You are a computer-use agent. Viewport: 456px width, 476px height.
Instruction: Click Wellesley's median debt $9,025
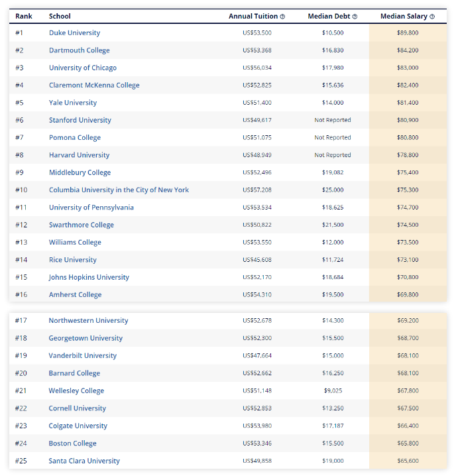click(333, 390)
